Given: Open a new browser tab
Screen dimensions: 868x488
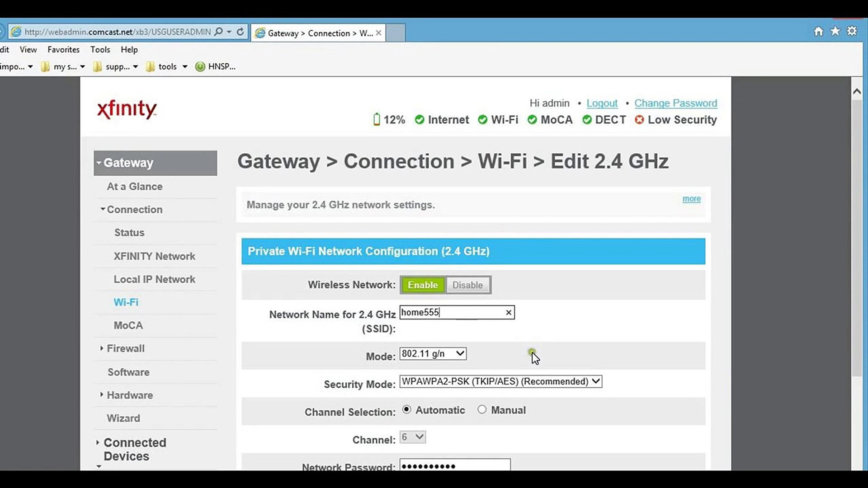Looking at the screenshot, I should point(396,33).
